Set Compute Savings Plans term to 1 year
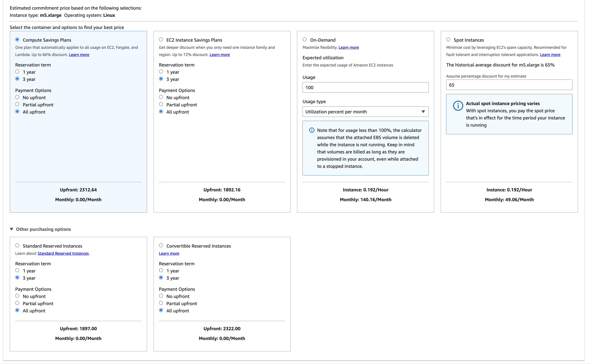This screenshot has height=364, width=591. coord(17,71)
